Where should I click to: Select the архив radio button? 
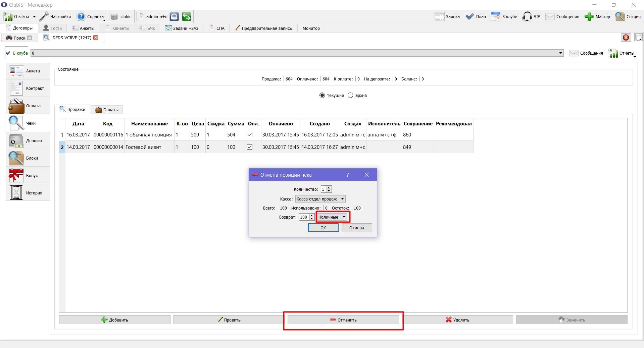click(350, 95)
